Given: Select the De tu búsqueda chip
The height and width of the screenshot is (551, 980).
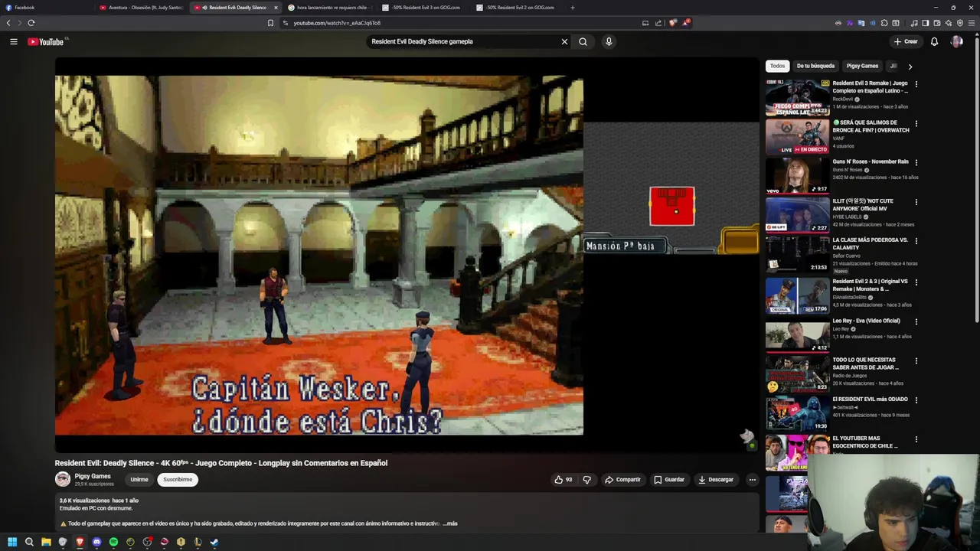Looking at the screenshot, I should 815,66.
